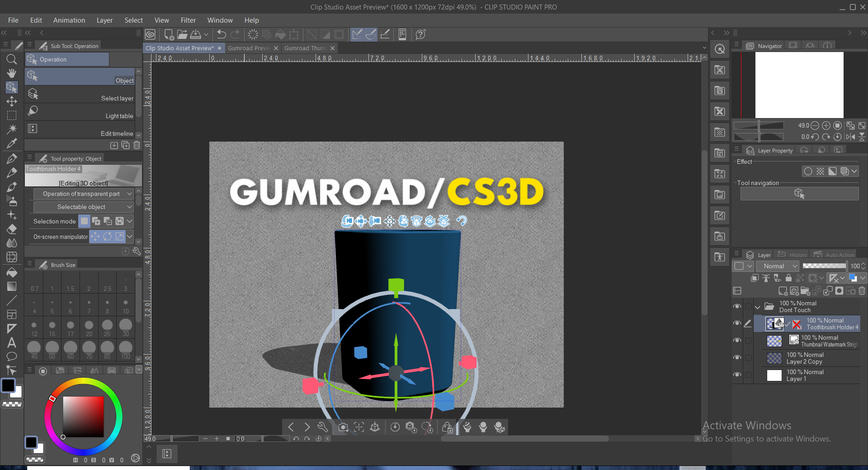Select the Rectangle selection marquee tool
The width and height of the screenshot is (868, 470).
coord(12,115)
